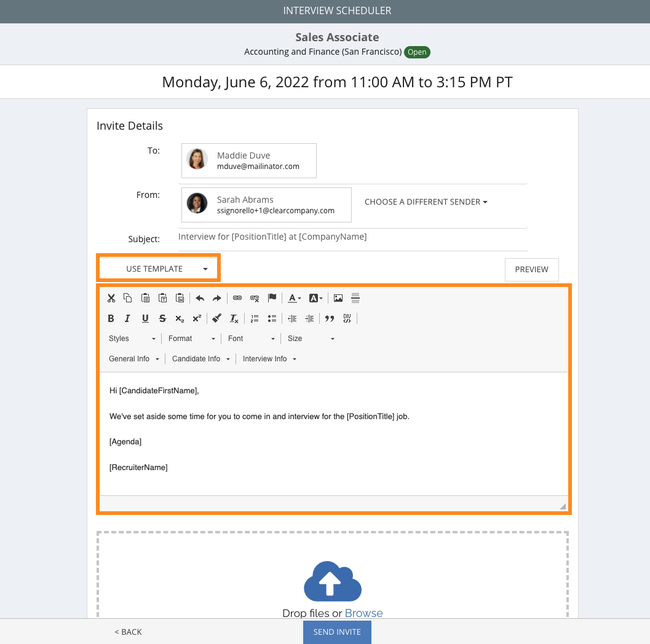Open the Font dropdown
Viewport: 650px width, 644px height.
pos(252,339)
